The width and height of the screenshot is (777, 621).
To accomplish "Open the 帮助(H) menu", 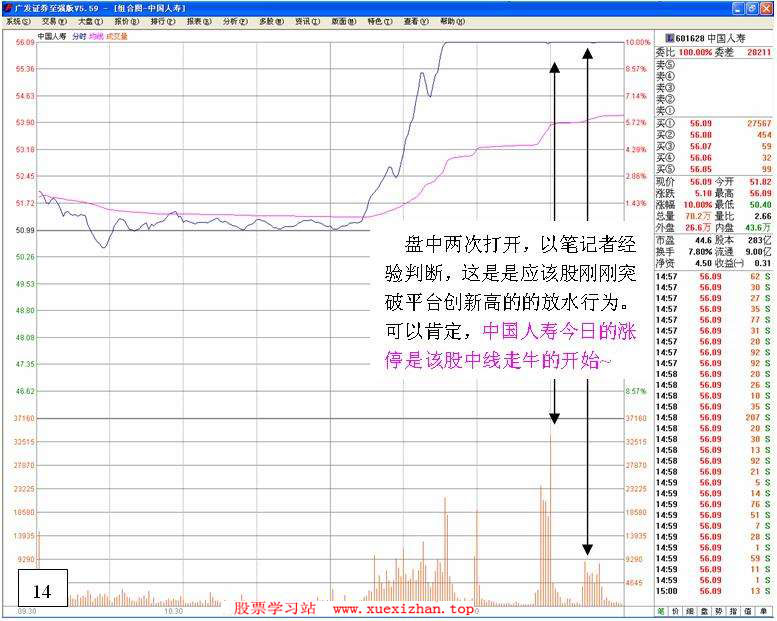I will (452, 21).
